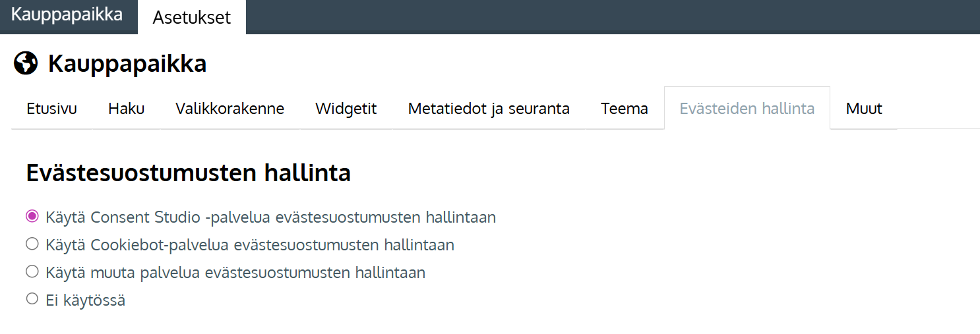The width and height of the screenshot is (980, 334).
Task: Click the Cookiebot option label text
Action: coord(250,245)
